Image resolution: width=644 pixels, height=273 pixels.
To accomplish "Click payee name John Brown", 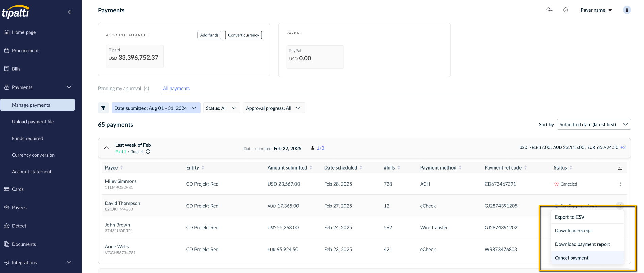I will pos(117,225).
